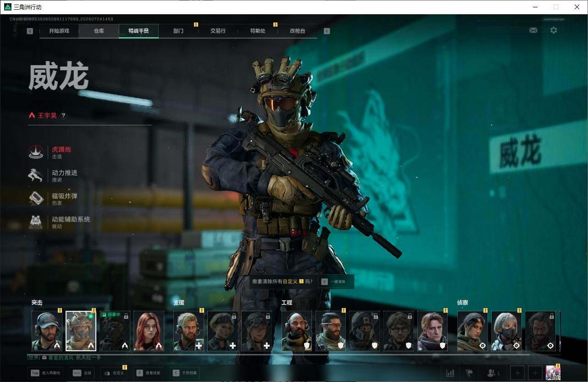Select the locked masked helmeted engineer operator
This screenshot has height=382, width=588.
365,331
